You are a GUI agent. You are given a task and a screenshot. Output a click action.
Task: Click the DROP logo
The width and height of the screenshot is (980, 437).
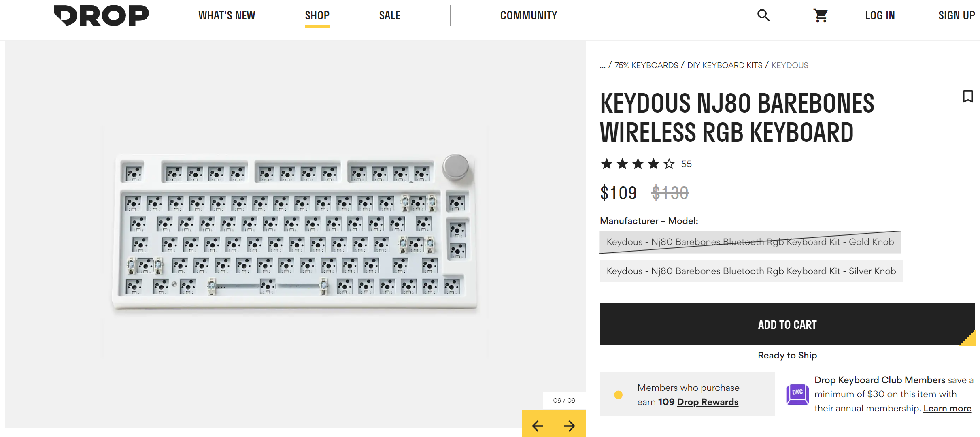pos(101,15)
